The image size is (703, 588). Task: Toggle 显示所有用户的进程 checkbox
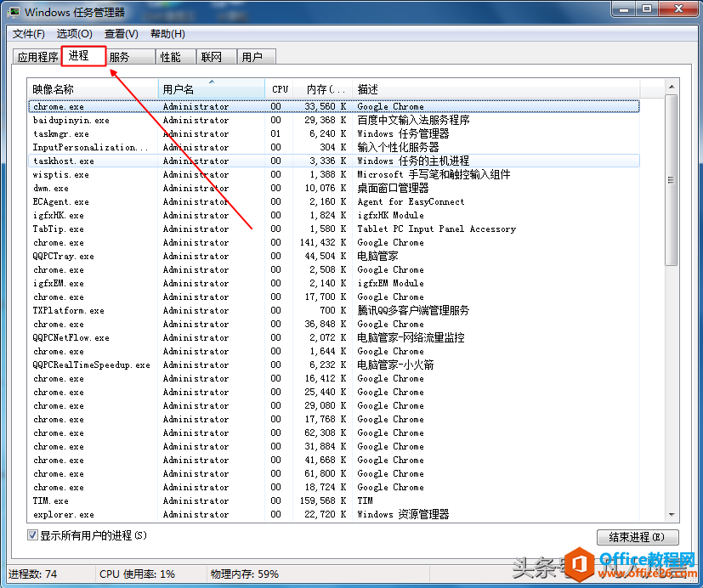pos(32,535)
